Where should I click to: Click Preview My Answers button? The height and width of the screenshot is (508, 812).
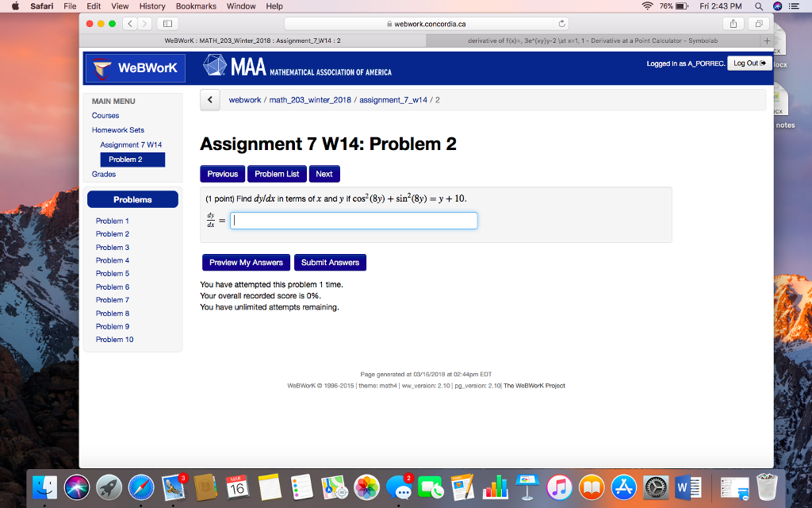[x=246, y=262]
